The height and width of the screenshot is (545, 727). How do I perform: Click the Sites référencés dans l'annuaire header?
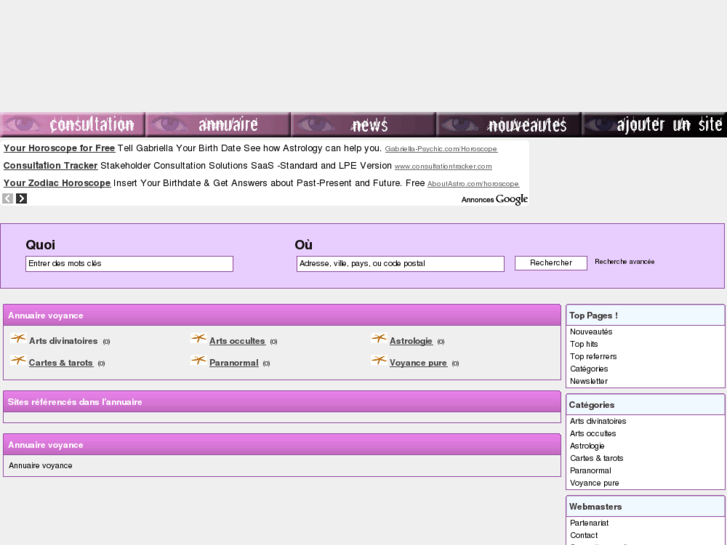(282, 402)
